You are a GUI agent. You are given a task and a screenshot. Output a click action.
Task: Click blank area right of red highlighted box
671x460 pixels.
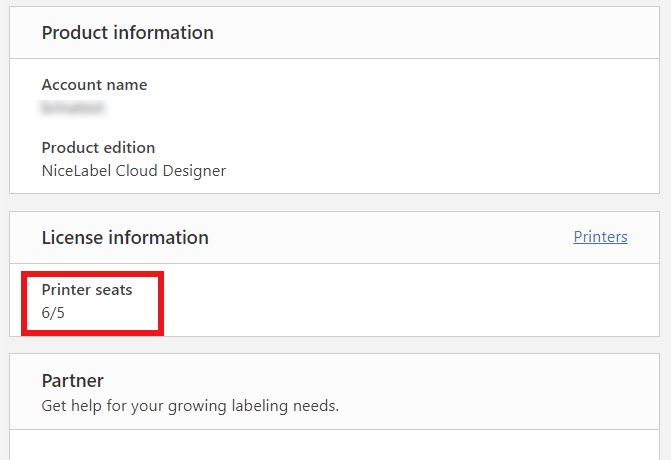point(400,300)
